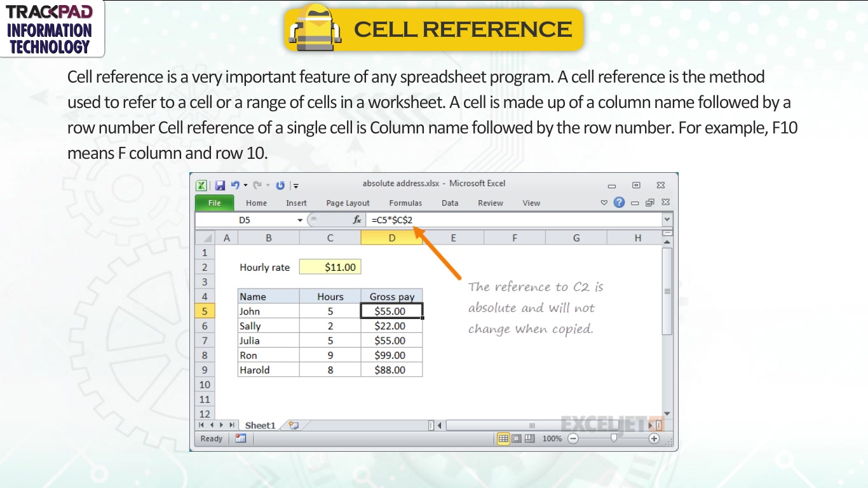Viewport: 868px width, 488px height.
Task: Switch to the Insert ribbon tab
Action: click(296, 203)
